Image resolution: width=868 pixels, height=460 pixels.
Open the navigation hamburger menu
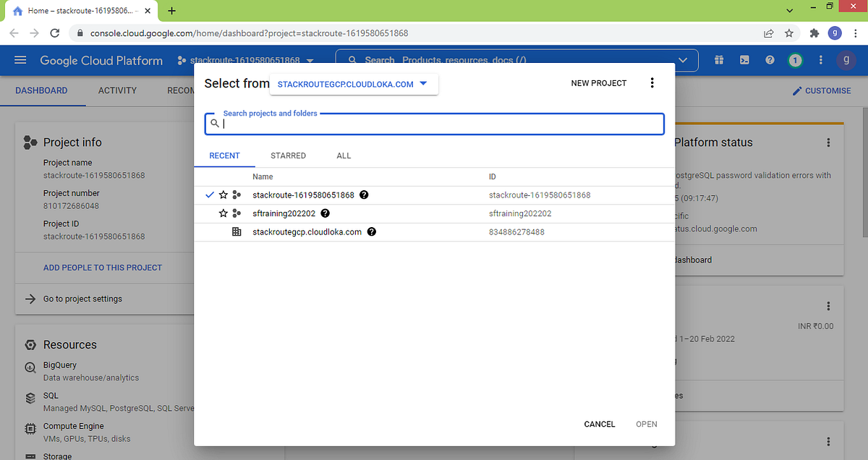point(20,60)
